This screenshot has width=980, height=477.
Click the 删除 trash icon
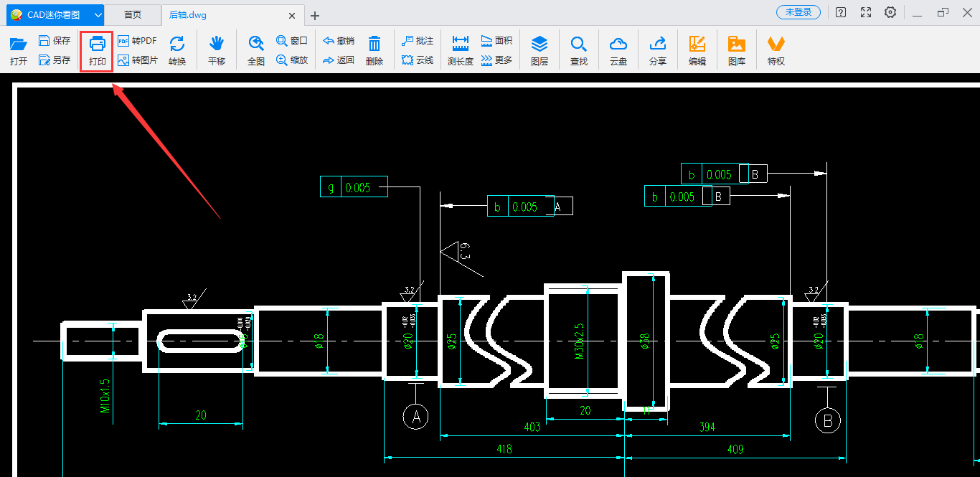click(x=374, y=51)
